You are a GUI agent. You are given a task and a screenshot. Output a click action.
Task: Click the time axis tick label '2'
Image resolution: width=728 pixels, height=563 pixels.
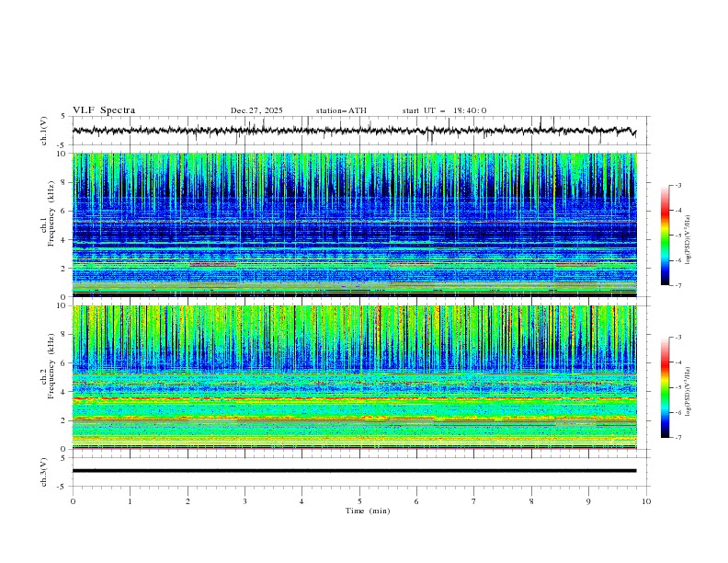click(188, 501)
